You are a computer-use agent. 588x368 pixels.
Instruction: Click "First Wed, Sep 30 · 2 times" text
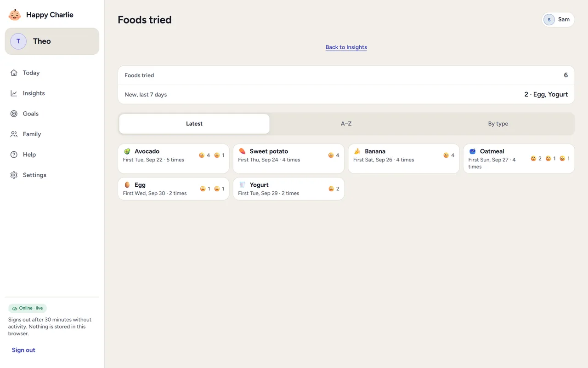(155, 194)
